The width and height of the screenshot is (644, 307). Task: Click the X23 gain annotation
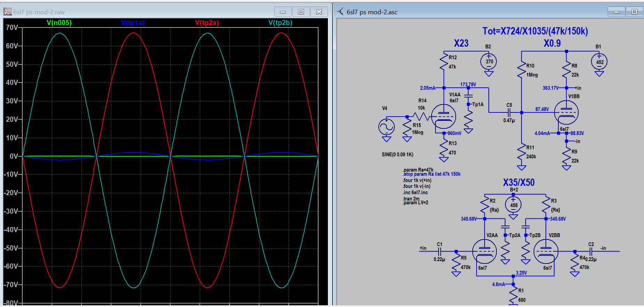(x=461, y=43)
